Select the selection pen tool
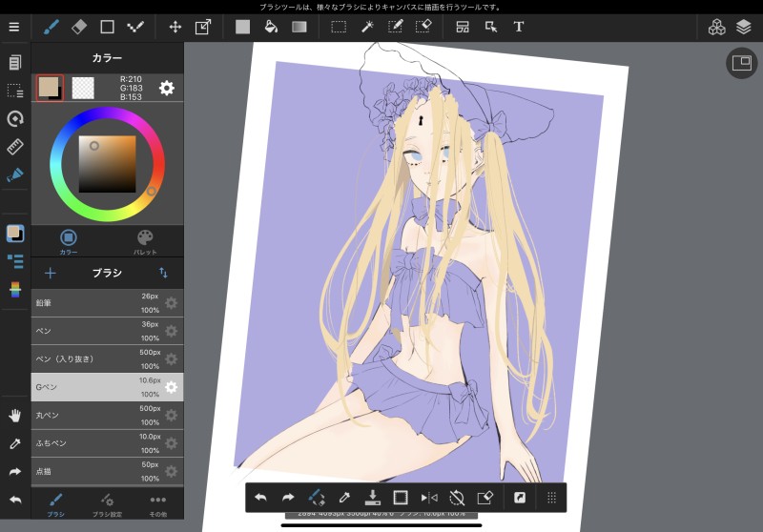Viewport: 763px width, 532px height. coord(395,27)
